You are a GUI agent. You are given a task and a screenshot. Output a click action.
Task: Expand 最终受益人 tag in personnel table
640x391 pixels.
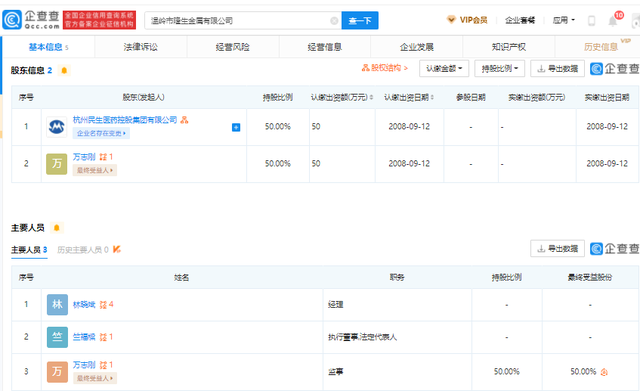click(95, 378)
